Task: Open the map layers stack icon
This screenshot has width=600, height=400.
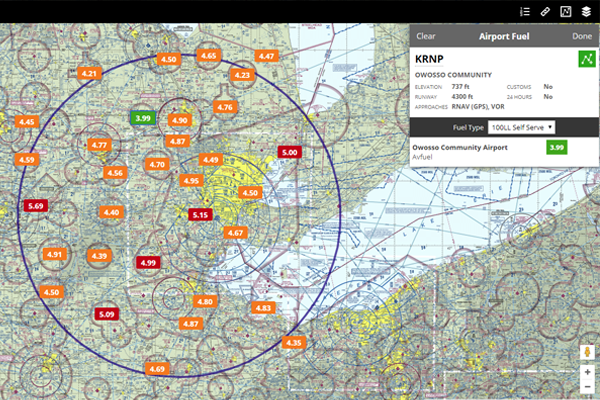Action: 586,11
